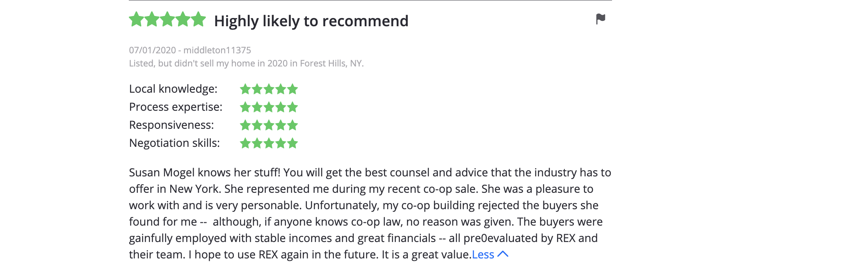
Task: Click the final sentence "It is a great value."
Action: point(426,255)
